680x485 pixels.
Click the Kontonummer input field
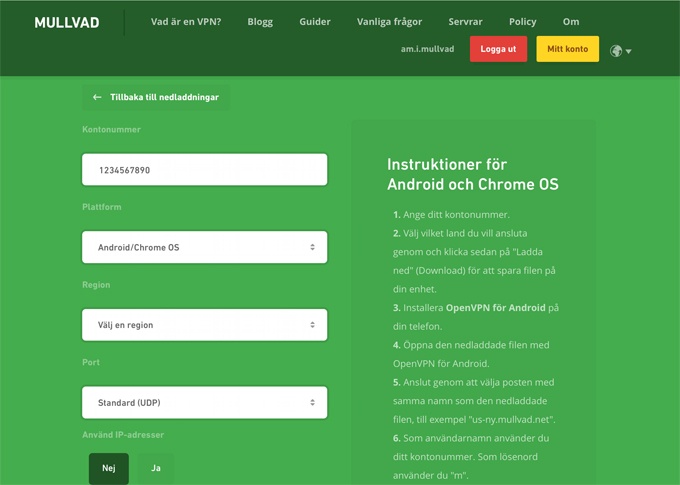(x=204, y=170)
